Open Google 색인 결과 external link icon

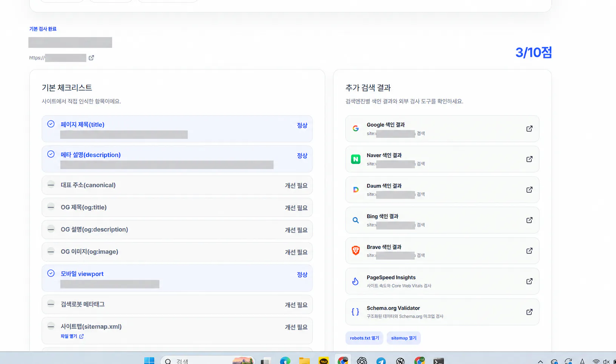coord(530,129)
